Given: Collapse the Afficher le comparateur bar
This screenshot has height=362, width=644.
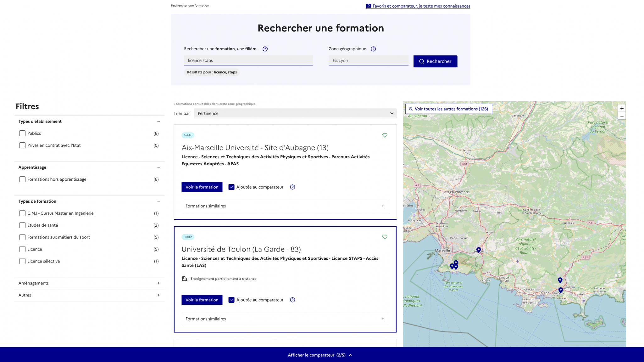Looking at the screenshot, I should [x=351, y=355].
